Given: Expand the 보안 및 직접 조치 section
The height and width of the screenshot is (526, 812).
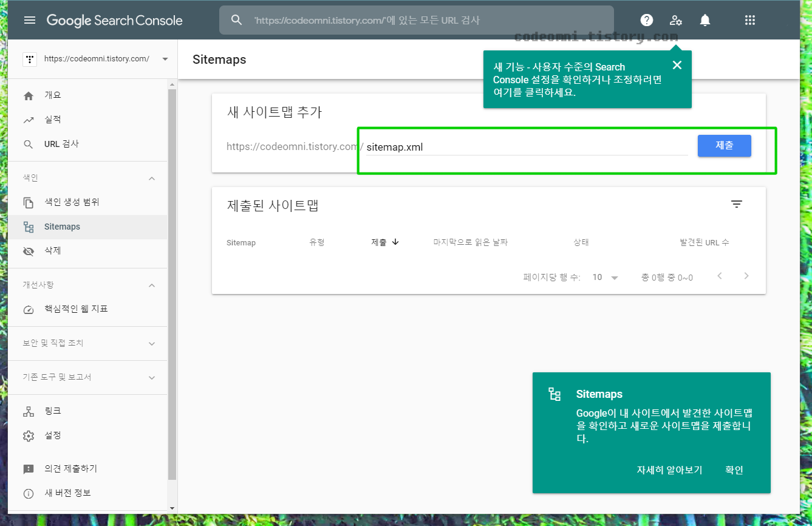Looking at the screenshot, I should pyautogui.click(x=152, y=343).
